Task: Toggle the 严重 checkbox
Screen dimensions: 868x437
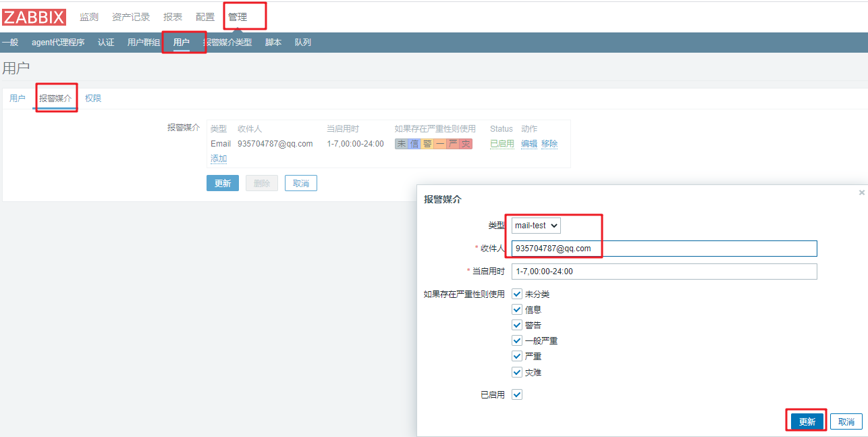Action: tap(517, 356)
